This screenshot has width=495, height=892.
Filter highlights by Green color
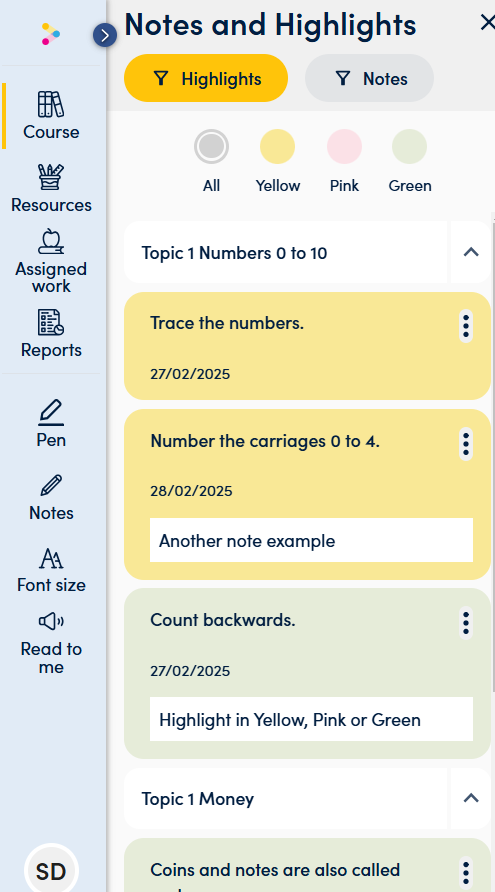(x=410, y=161)
